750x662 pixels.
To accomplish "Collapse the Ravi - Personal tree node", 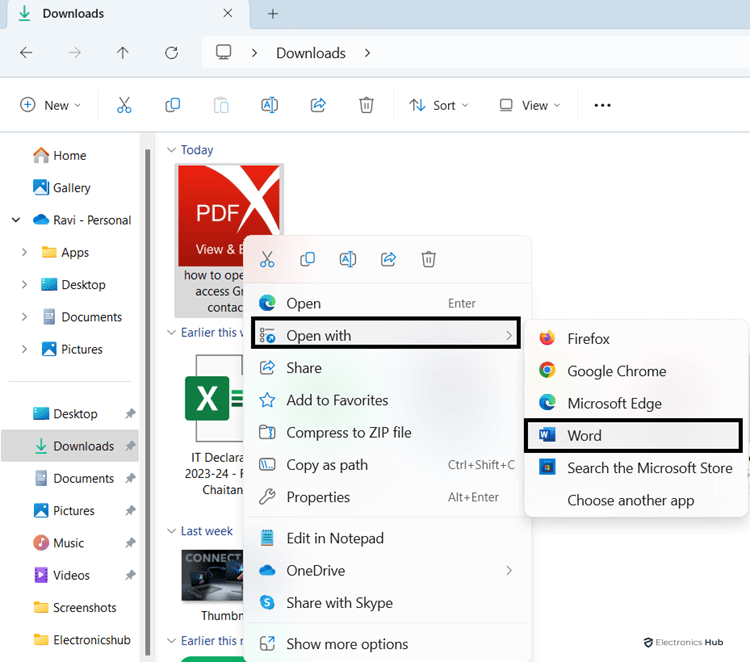I will coord(16,220).
